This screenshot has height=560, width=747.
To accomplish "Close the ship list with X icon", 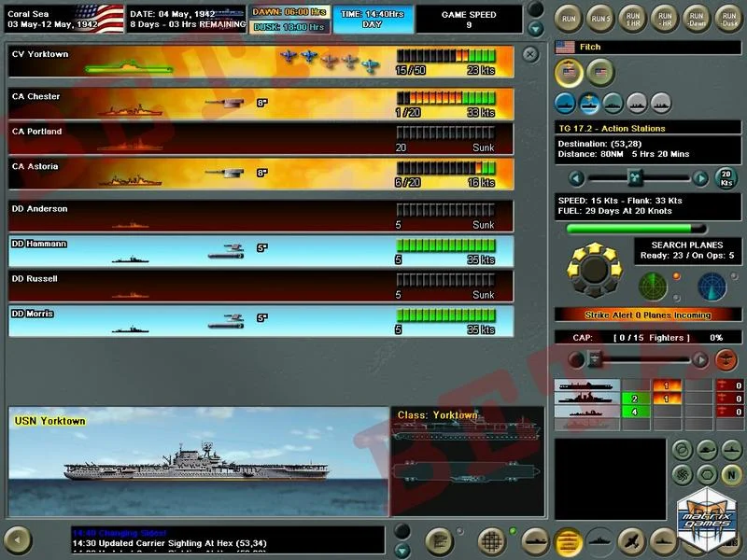I will pyautogui.click(x=530, y=54).
